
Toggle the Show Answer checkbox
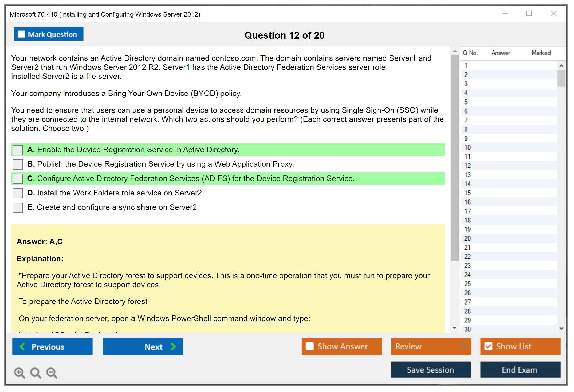coord(310,346)
